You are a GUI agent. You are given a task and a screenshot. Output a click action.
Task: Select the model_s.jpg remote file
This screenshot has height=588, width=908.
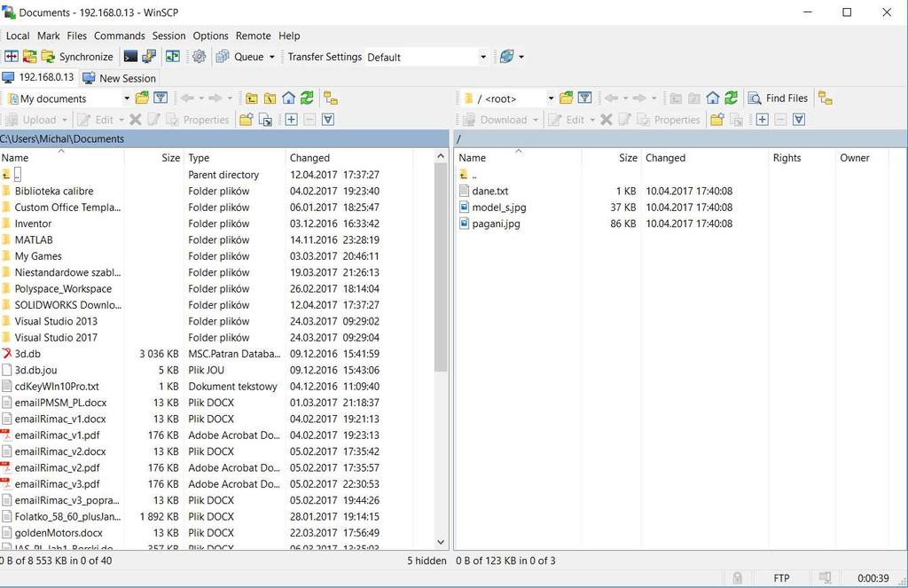tap(498, 207)
